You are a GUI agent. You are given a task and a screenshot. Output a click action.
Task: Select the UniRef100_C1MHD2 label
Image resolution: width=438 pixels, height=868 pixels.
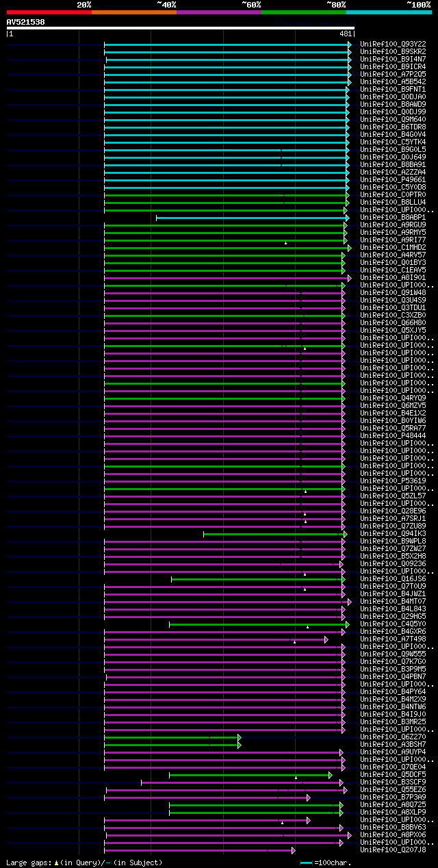tap(393, 247)
